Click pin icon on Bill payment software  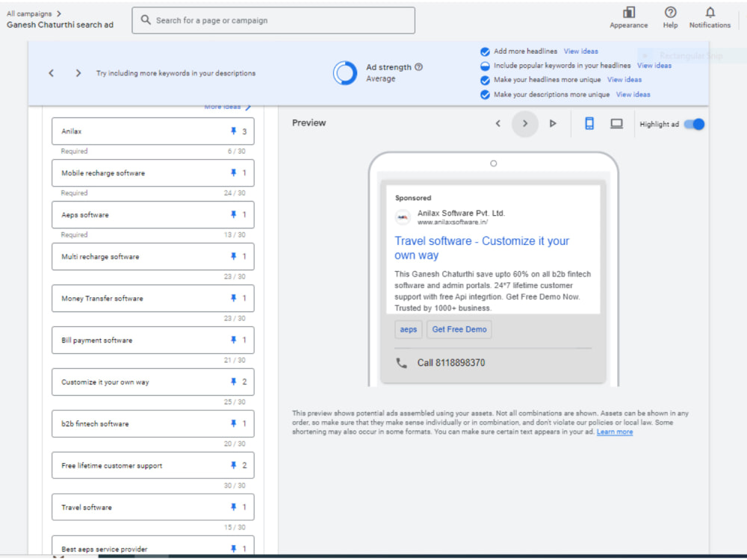point(233,340)
